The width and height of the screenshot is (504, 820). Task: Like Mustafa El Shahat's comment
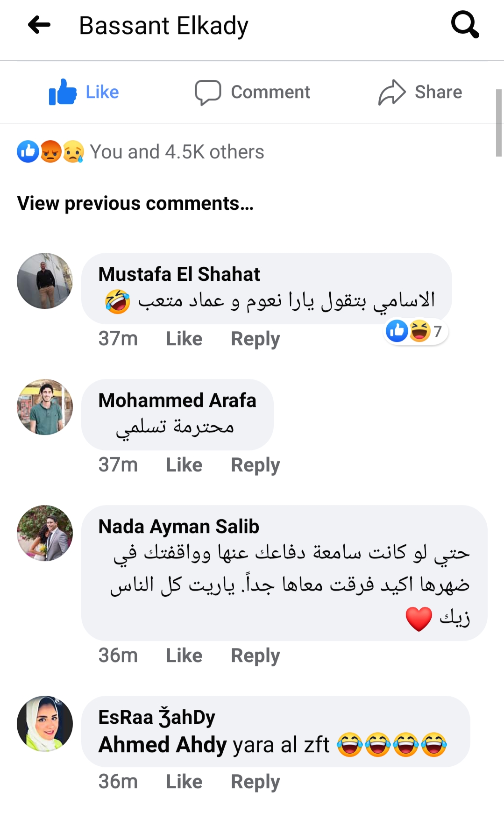click(x=184, y=339)
